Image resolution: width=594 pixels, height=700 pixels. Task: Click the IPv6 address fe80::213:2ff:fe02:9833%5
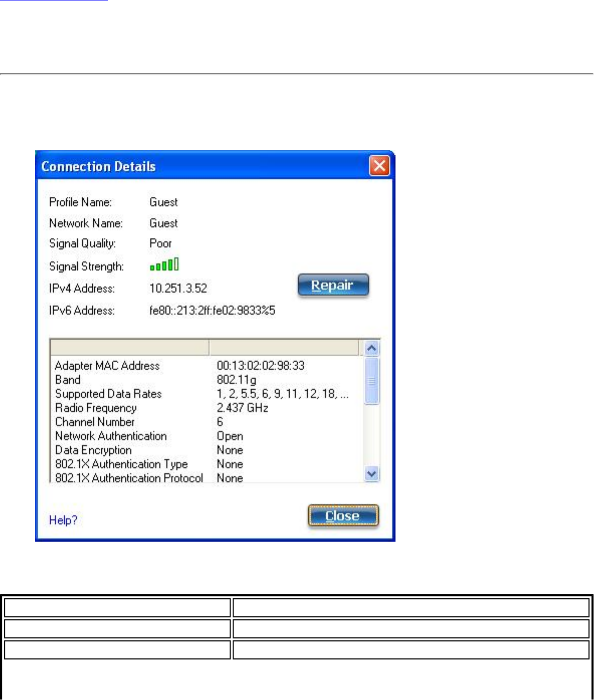tap(213, 310)
